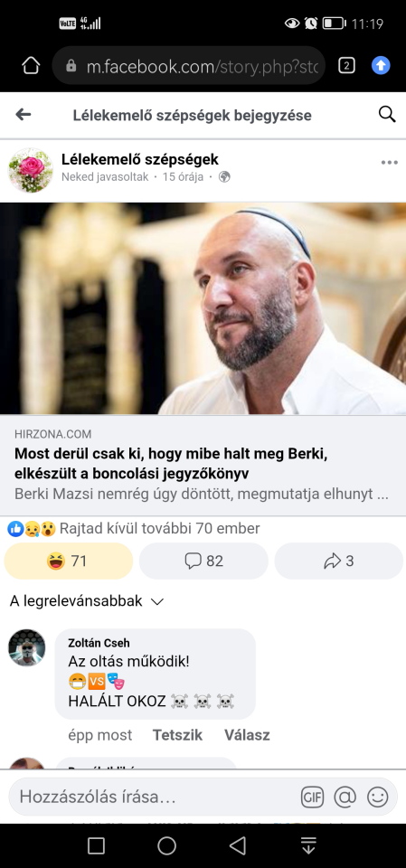Go back with the left arrow

pos(23,115)
